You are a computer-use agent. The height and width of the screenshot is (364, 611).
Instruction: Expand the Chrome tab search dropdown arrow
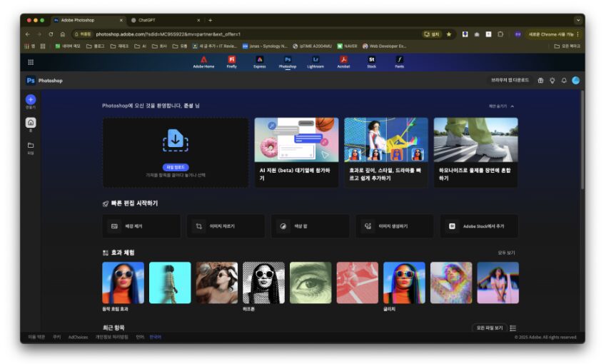(x=577, y=20)
